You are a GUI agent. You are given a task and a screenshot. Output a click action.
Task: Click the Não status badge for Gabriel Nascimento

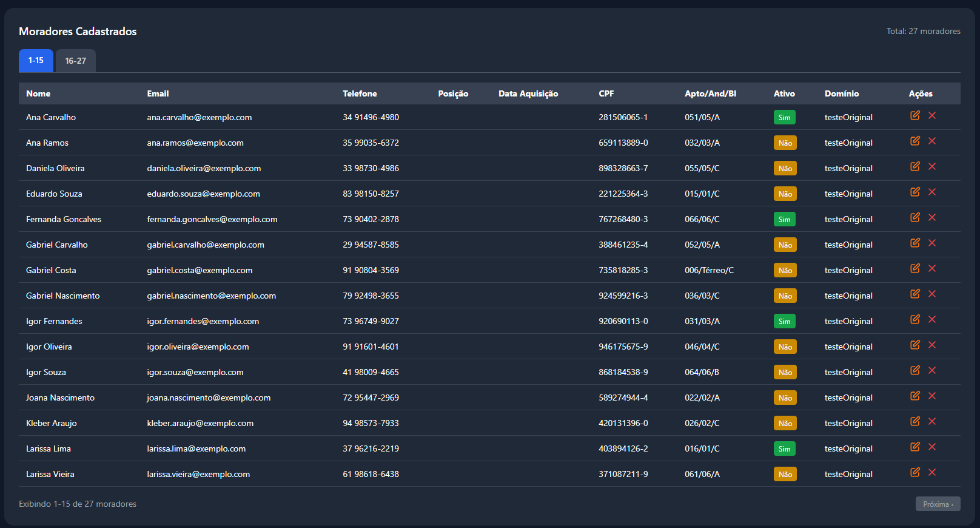click(785, 296)
